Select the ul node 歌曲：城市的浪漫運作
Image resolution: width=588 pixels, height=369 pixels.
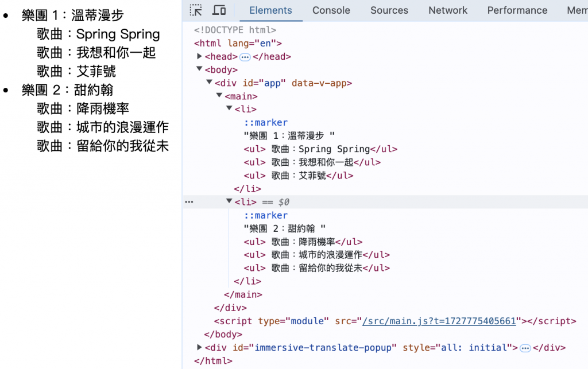[317, 255]
